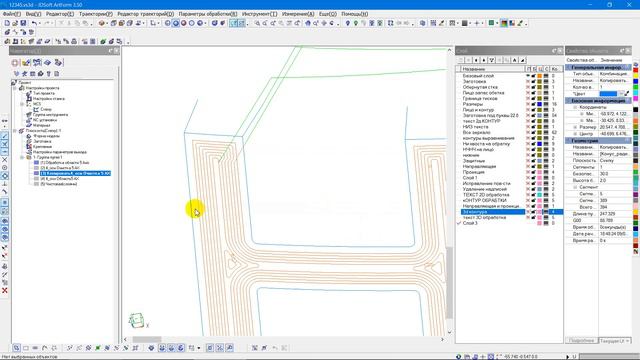
Task: Expand the Центр property row
Action: coord(576,134)
